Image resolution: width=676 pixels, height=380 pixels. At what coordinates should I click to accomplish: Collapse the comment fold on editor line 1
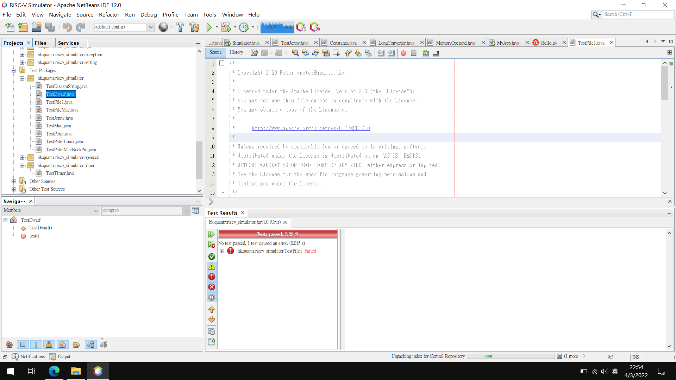222,63
